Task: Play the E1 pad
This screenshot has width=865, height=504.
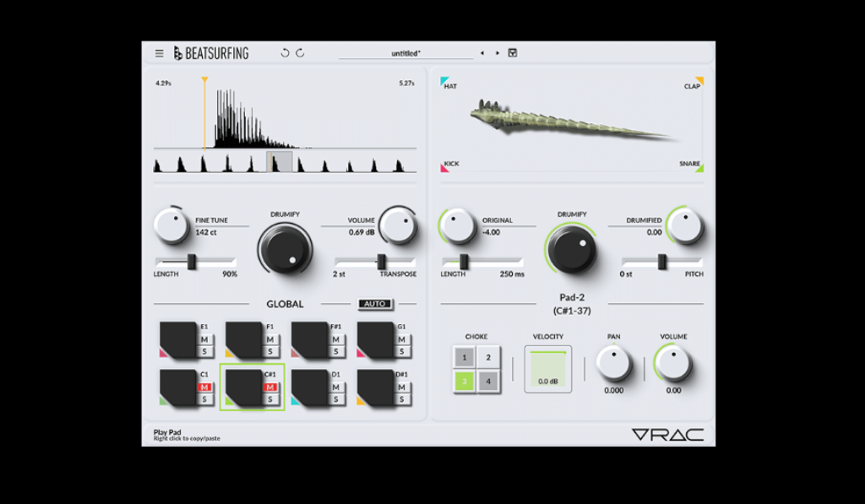Action: coord(178,339)
